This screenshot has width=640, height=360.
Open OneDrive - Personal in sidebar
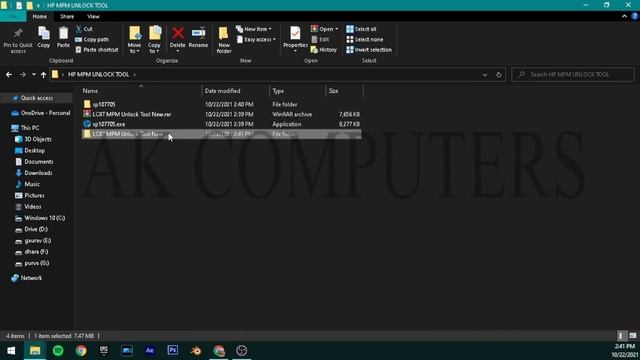point(41,113)
